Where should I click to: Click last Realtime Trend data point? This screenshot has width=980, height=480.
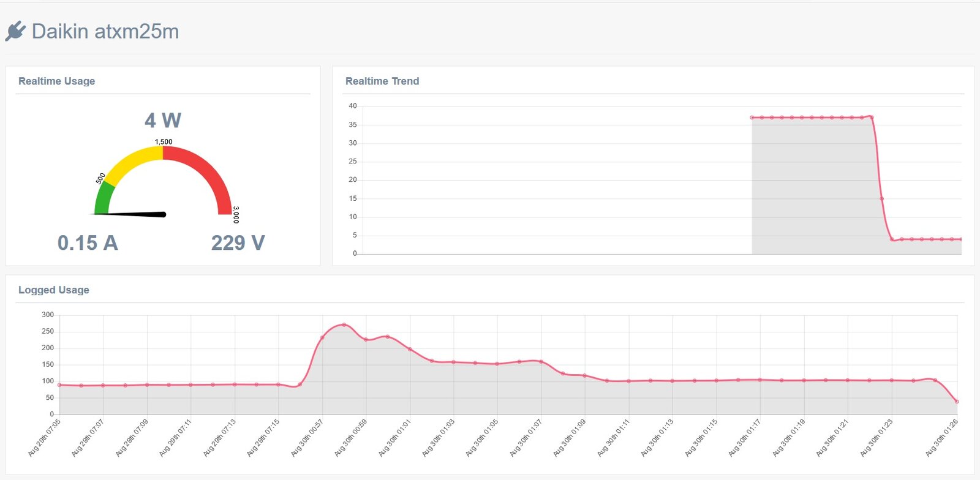[x=961, y=239]
